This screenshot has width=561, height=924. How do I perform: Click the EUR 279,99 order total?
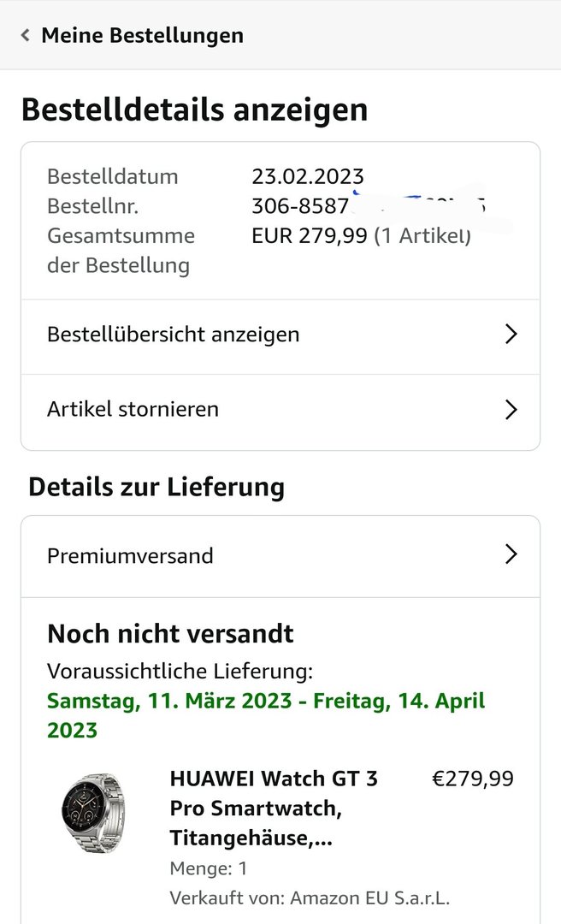pyautogui.click(x=310, y=235)
